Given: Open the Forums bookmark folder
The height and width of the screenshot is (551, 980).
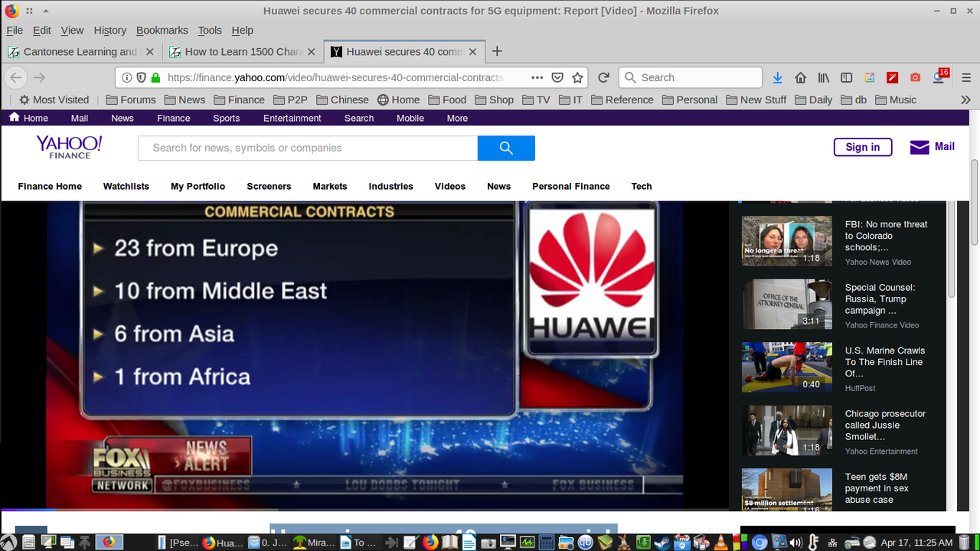Looking at the screenshot, I should pos(131,99).
